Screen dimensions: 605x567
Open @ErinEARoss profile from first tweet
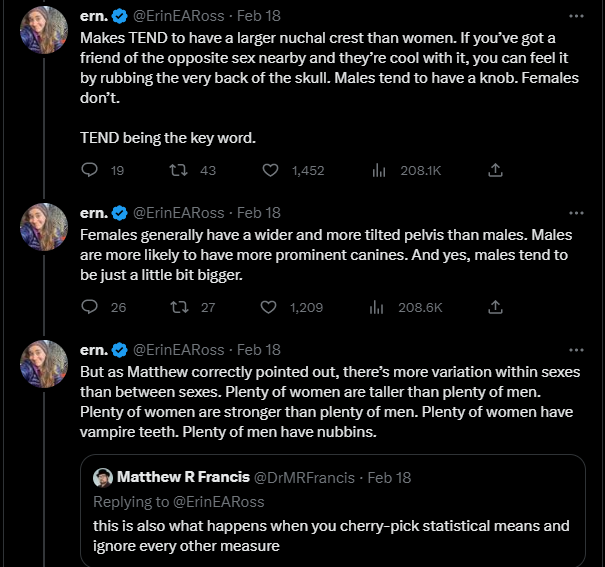click(179, 16)
